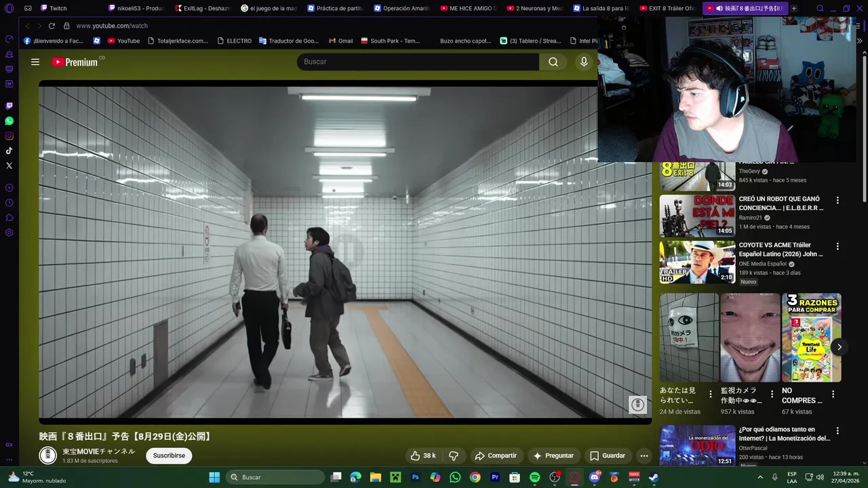Image resolution: width=868 pixels, height=488 pixels.
Task: Expand the bookmarks overflow chevron
Action: (x=860, y=41)
